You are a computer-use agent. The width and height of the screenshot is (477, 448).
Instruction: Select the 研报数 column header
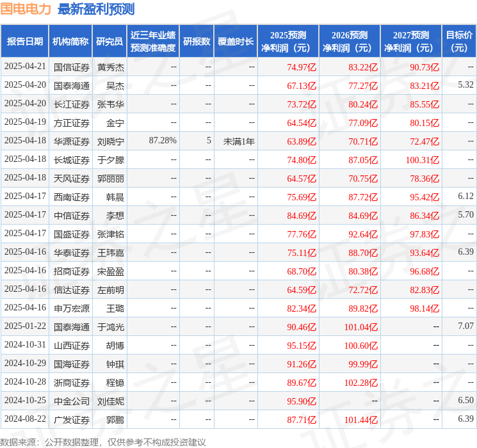point(197,42)
